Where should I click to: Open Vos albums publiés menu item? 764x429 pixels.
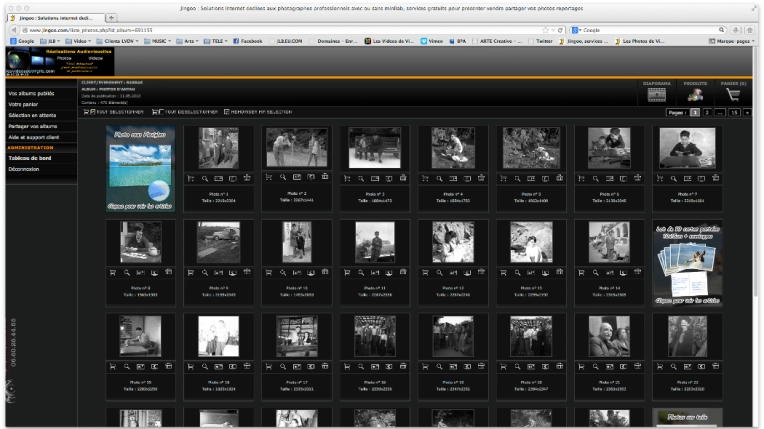click(x=31, y=93)
